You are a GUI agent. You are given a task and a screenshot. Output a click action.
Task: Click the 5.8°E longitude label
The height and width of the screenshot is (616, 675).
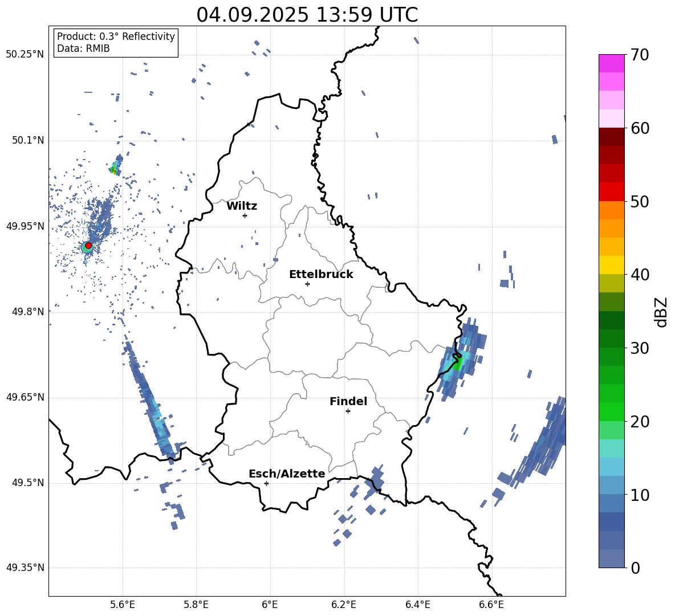pyautogui.click(x=196, y=605)
